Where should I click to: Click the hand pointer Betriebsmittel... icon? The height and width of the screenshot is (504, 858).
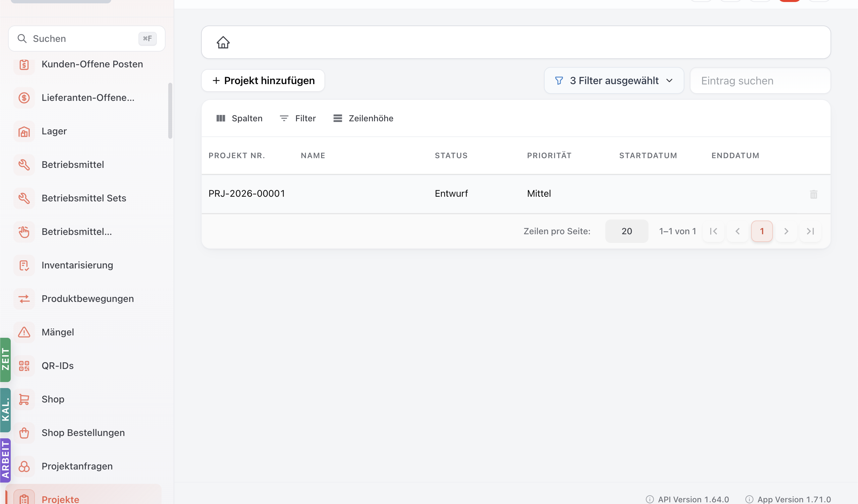point(24,232)
